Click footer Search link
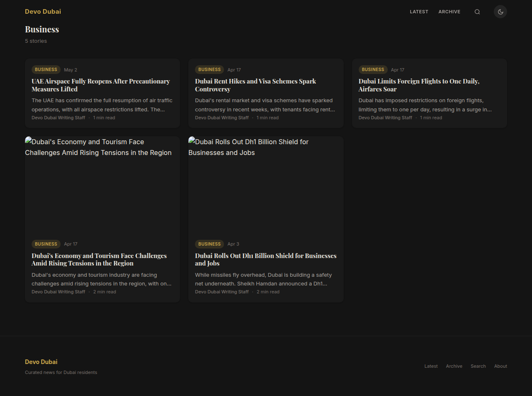The width and height of the screenshot is (532, 396). [478, 366]
